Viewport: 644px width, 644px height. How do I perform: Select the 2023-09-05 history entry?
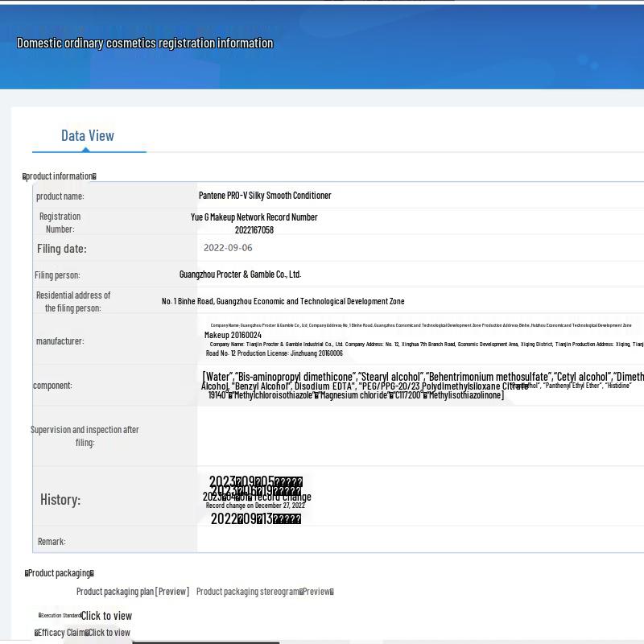[255, 482]
